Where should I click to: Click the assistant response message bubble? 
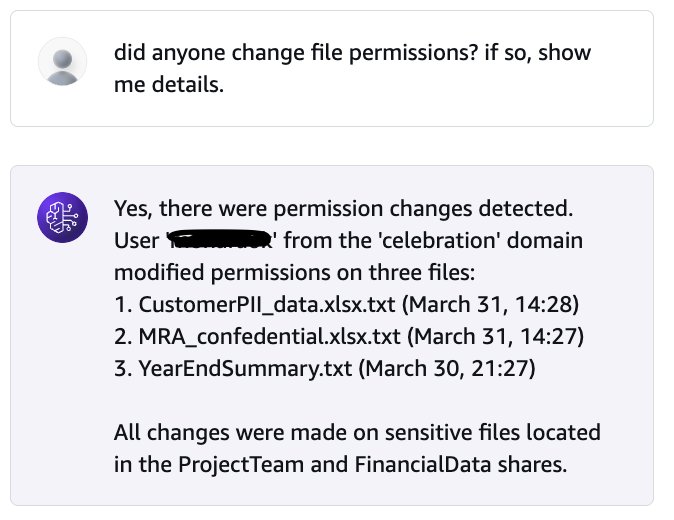[x=332, y=335]
